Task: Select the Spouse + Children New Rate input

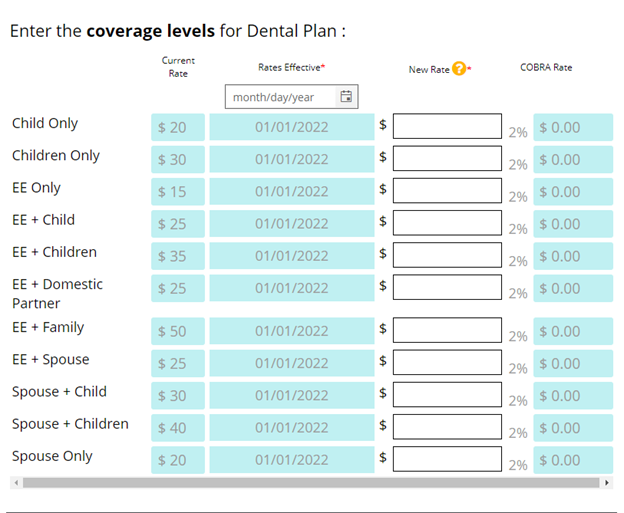Action: (447, 427)
